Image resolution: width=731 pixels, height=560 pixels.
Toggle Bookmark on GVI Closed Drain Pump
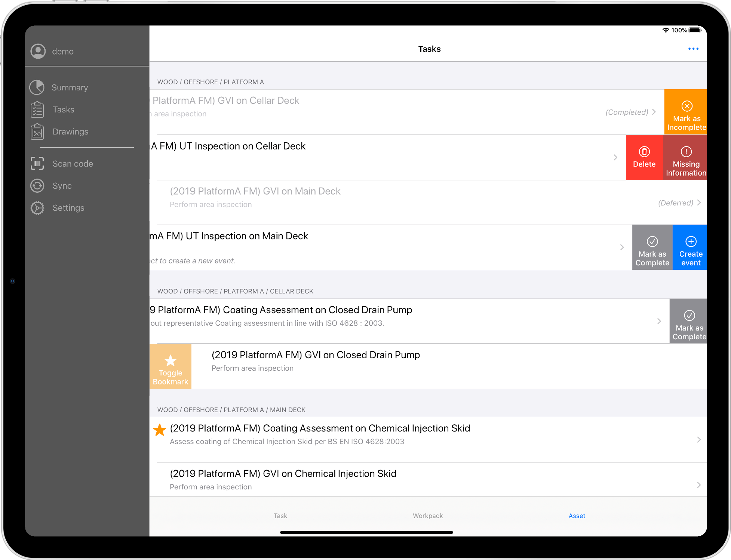pyautogui.click(x=170, y=366)
